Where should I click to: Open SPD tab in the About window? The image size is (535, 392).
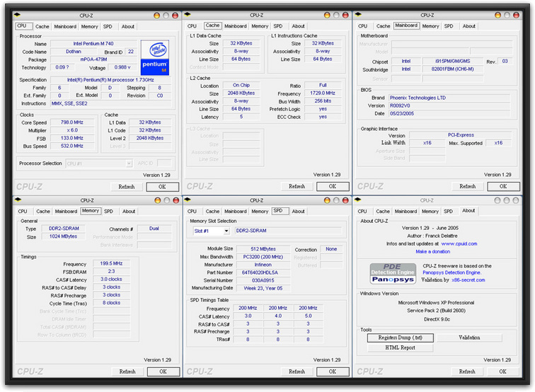tap(449, 211)
